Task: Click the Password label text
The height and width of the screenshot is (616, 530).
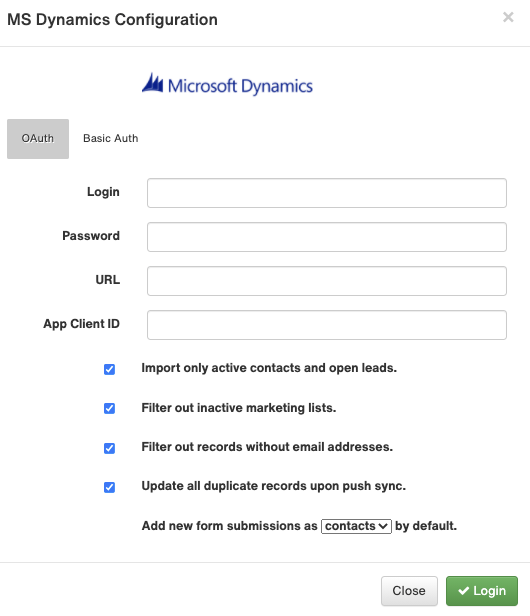Action: 91,236
